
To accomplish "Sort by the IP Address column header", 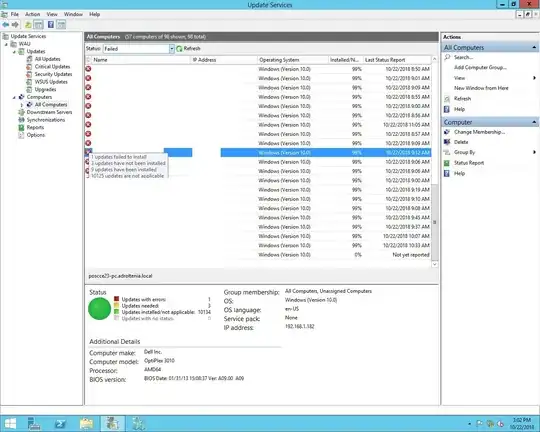I will (x=224, y=60).
